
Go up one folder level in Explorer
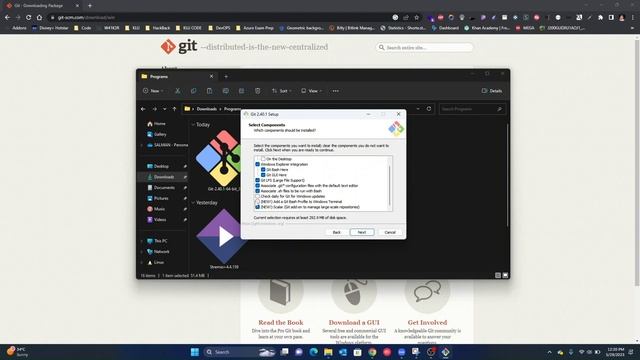[x=174, y=109]
